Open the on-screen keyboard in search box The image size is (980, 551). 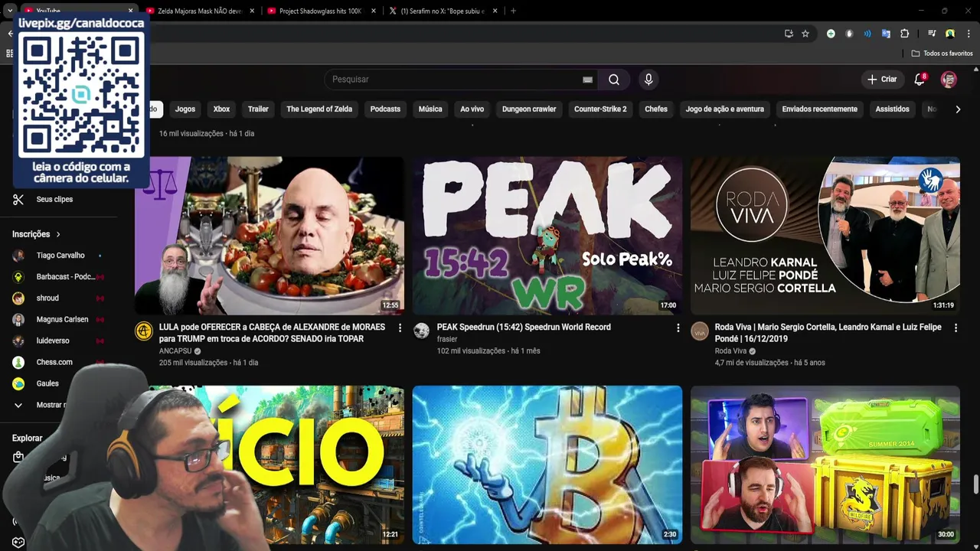point(587,80)
